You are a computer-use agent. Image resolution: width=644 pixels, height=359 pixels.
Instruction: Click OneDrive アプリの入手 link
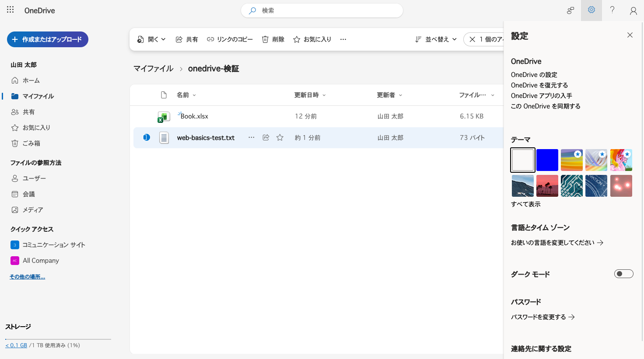(x=542, y=96)
